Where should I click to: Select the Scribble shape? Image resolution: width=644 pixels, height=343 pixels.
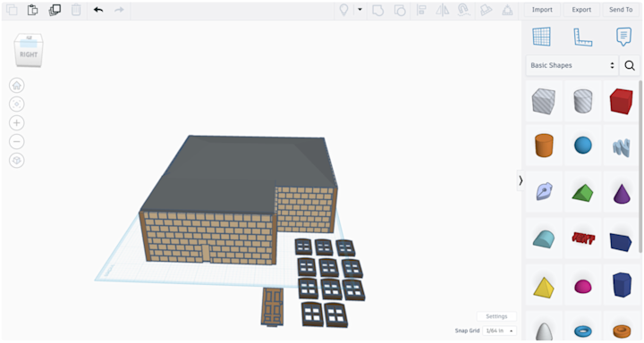pos(621,146)
